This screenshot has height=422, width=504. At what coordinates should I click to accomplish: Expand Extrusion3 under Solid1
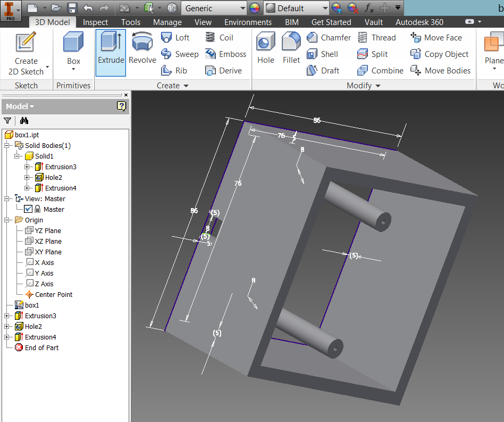pyautogui.click(x=27, y=167)
